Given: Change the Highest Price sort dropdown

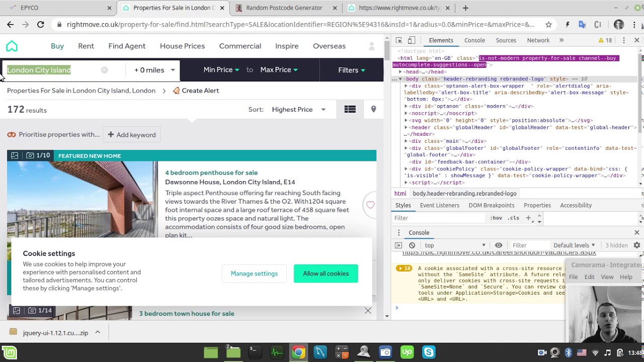Looking at the screenshot, I should (299, 109).
